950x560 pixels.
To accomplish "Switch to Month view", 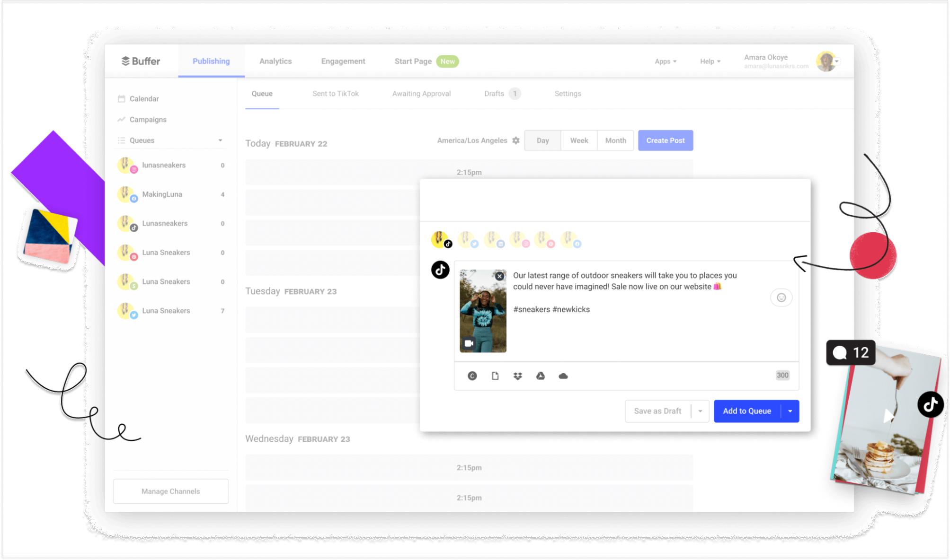I will pos(615,140).
